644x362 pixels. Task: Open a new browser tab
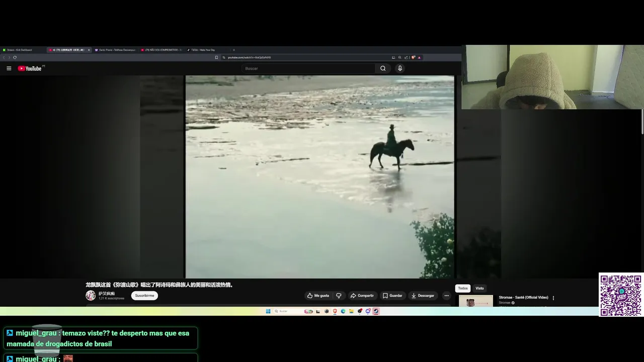click(x=233, y=50)
